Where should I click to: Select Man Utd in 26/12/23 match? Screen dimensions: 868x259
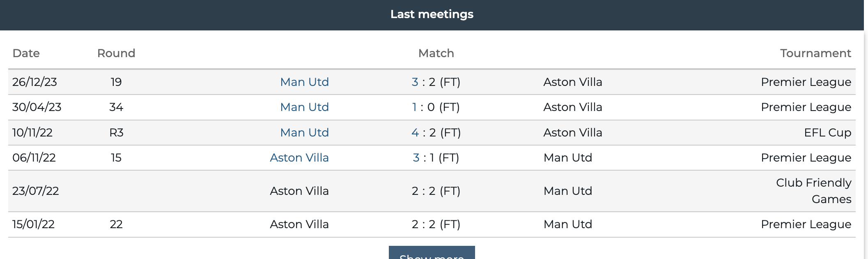coord(304,82)
